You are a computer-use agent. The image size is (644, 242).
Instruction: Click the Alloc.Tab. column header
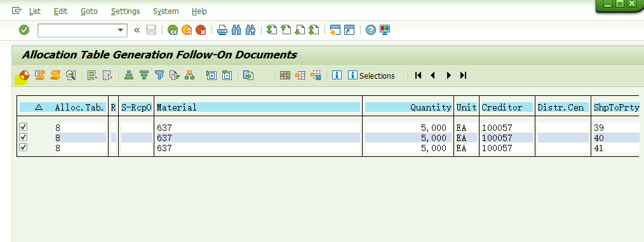(79, 107)
